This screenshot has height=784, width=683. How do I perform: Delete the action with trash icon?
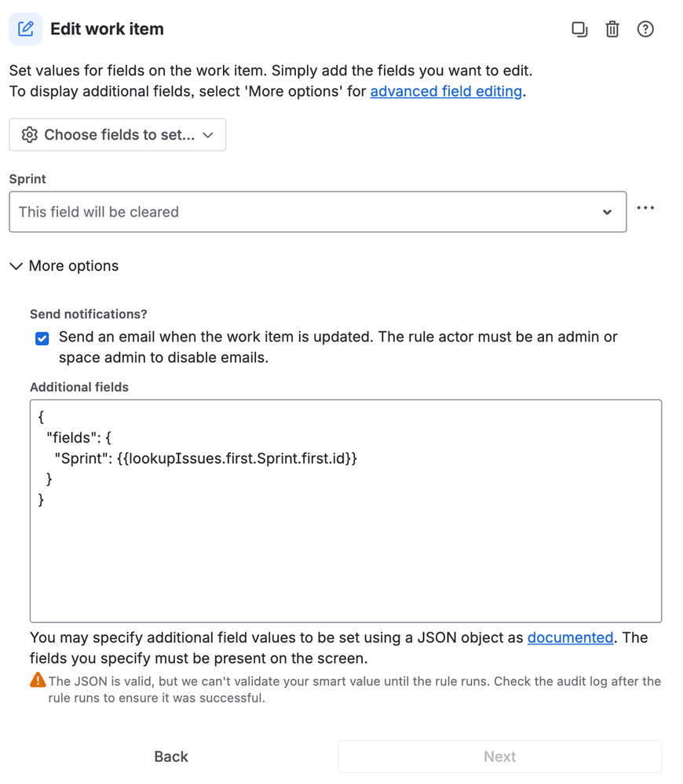pyautogui.click(x=612, y=29)
